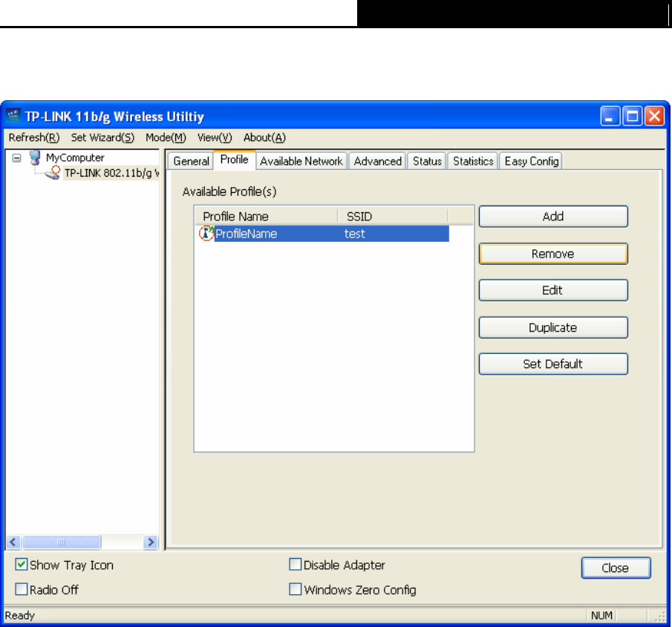The image size is (672, 627).
Task: Switch to the General tab
Action: tap(191, 161)
